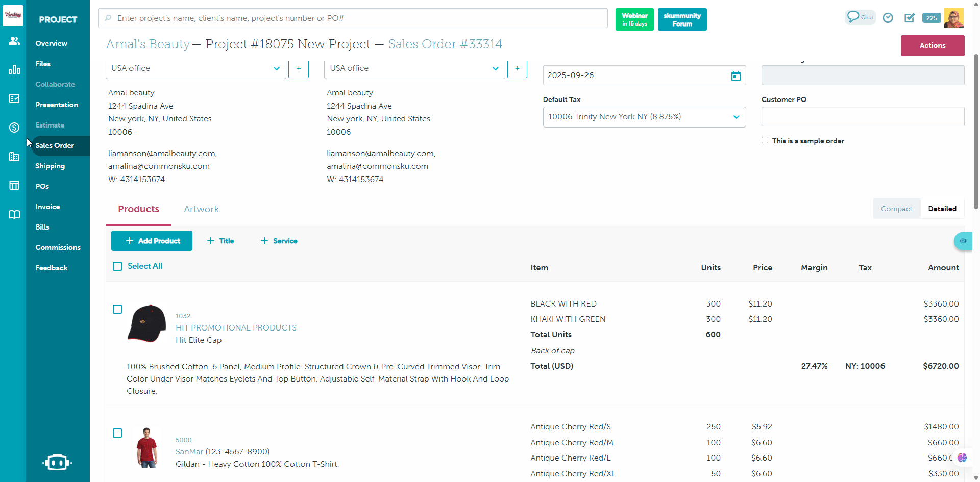Go to Shipping in project menu
Viewport: 980px width, 482px height.
[x=50, y=166]
